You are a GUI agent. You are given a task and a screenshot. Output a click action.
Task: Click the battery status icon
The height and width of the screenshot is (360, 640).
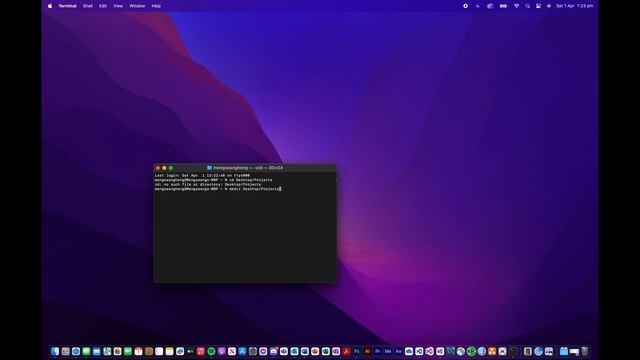pos(503,6)
